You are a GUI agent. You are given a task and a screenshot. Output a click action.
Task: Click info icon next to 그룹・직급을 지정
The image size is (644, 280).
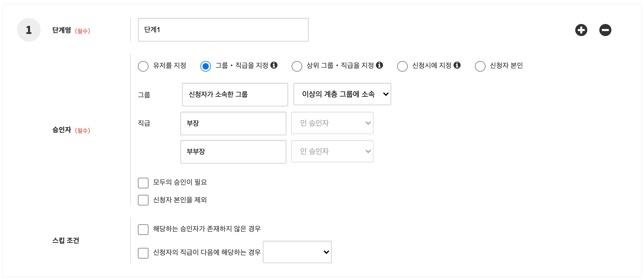pos(274,65)
